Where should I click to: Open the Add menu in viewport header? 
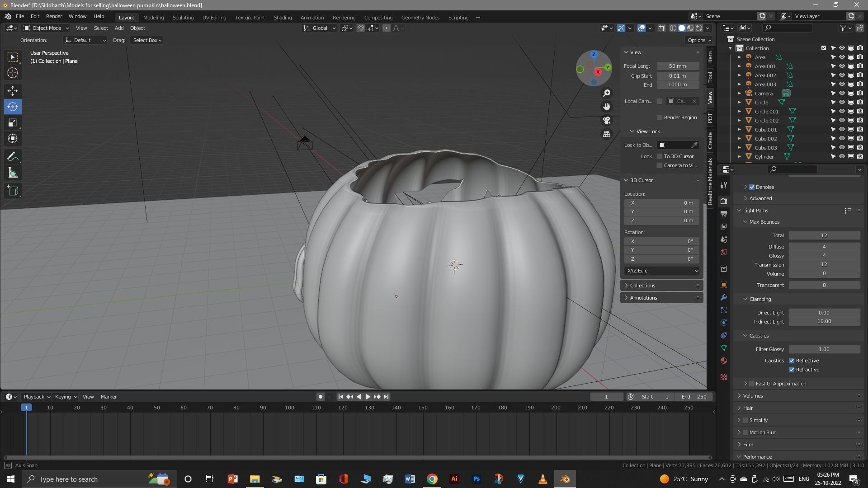tap(119, 28)
